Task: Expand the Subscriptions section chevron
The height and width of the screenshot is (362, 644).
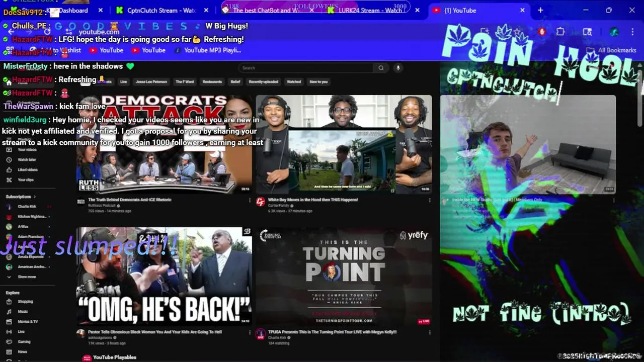Action: pos(35,197)
